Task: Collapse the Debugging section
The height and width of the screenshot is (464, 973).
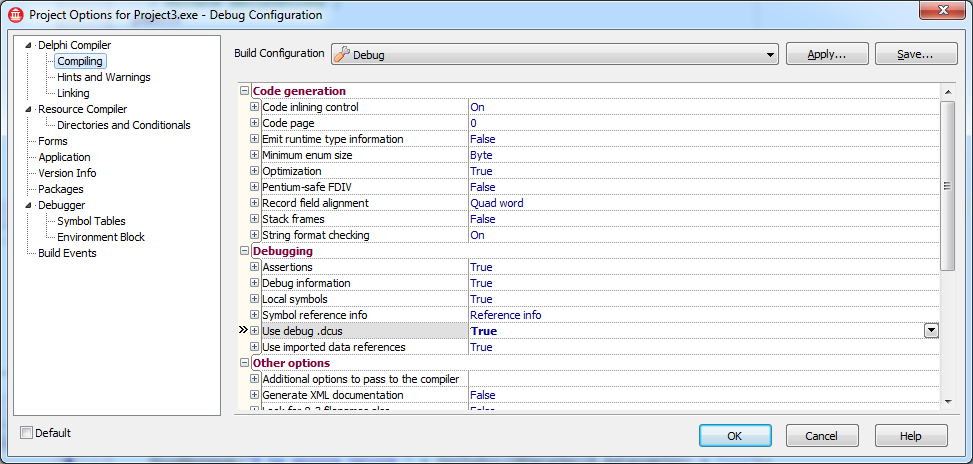Action: point(244,251)
